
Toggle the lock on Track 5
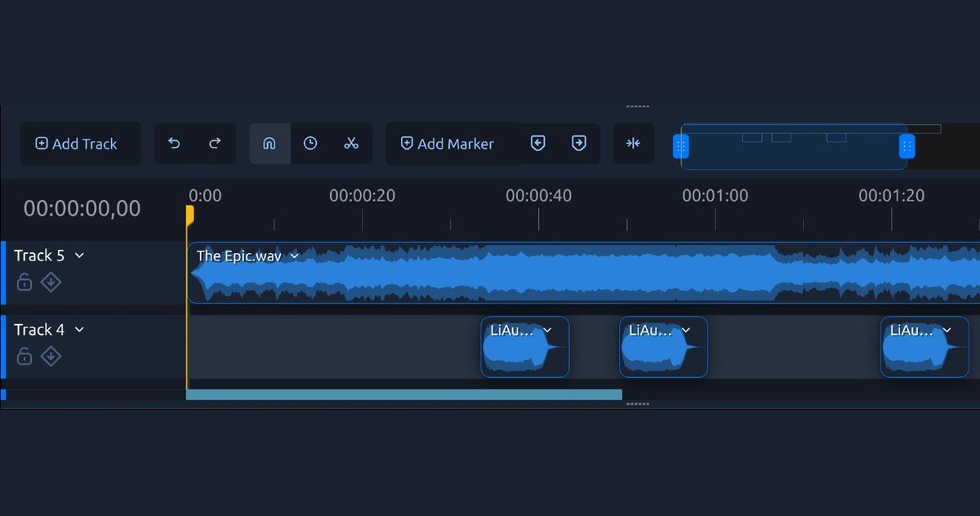(x=24, y=282)
